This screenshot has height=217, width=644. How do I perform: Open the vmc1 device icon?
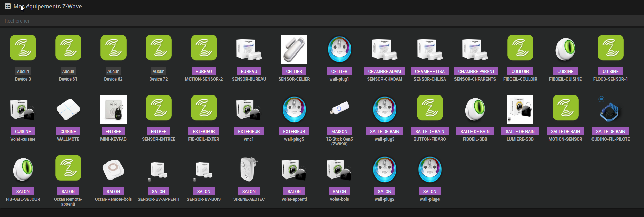249,109
